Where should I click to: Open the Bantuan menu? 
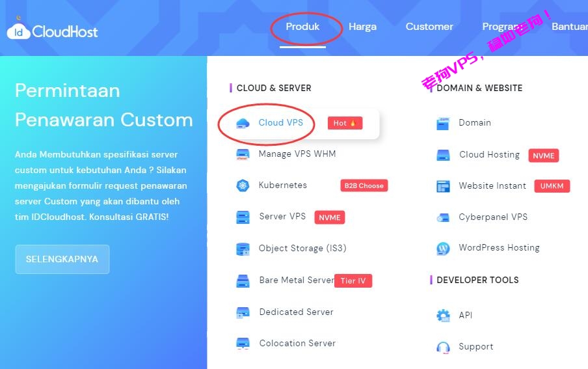[x=570, y=27]
